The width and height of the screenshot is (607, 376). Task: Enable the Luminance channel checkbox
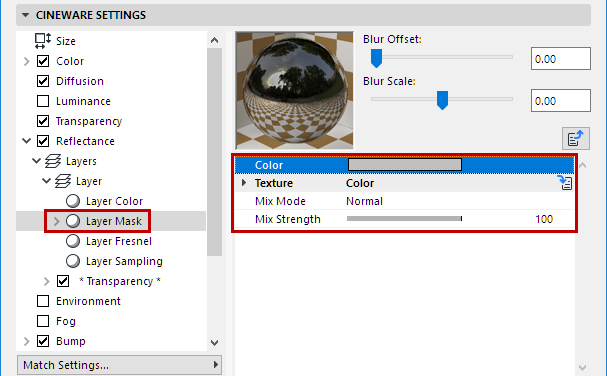pyautogui.click(x=43, y=101)
